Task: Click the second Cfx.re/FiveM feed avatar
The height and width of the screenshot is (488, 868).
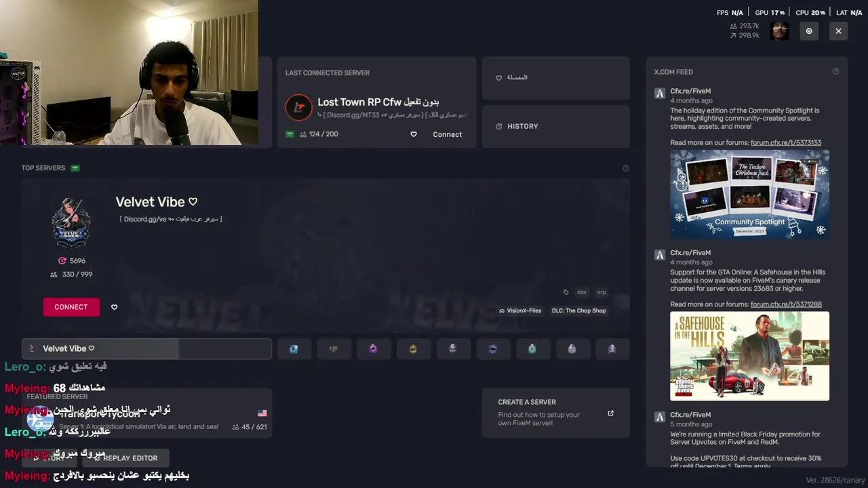Action: [x=659, y=255]
